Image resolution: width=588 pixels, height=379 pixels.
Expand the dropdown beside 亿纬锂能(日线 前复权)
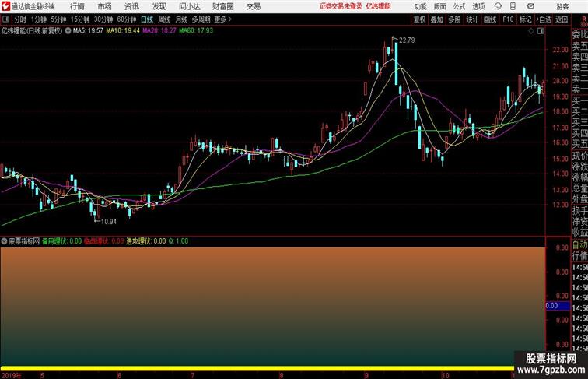pyautogui.click(x=68, y=31)
